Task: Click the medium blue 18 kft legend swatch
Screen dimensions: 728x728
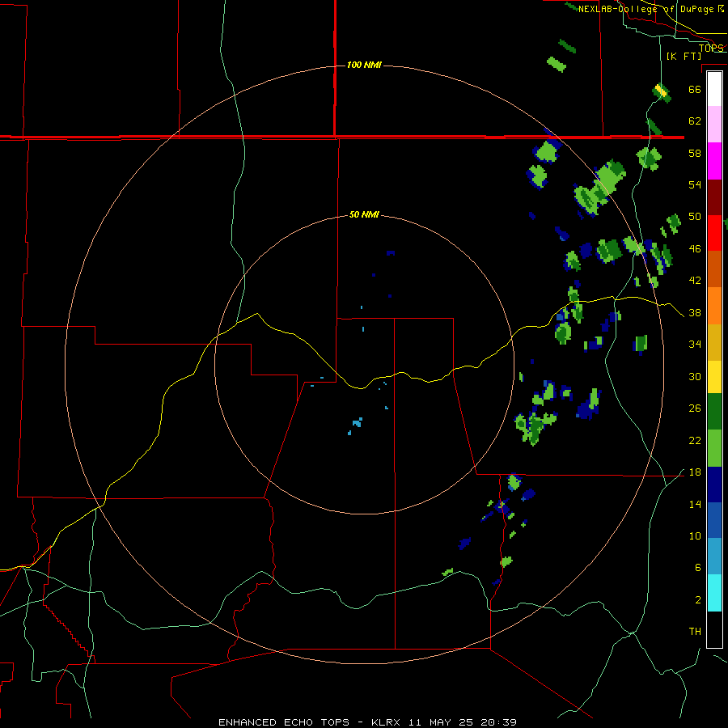Action: tap(714, 520)
